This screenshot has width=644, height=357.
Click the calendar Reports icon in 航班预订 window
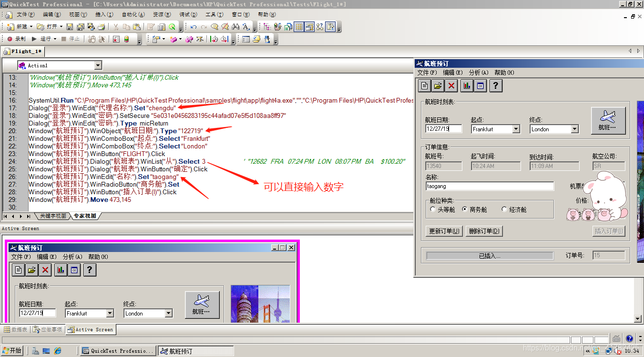pos(480,85)
